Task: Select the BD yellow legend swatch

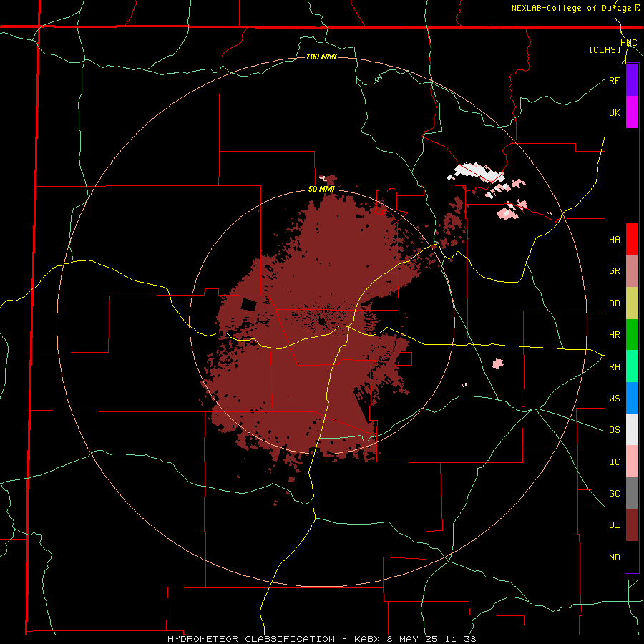Action: (x=632, y=303)
